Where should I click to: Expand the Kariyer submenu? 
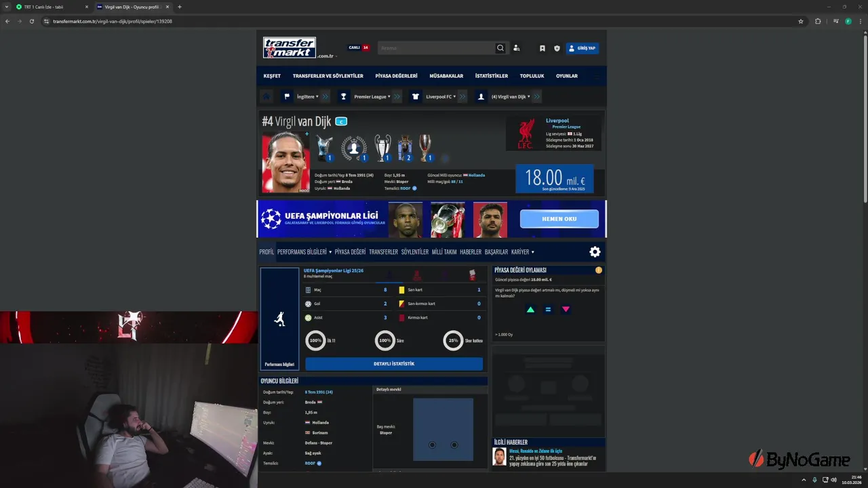click(x=522, y=252)
